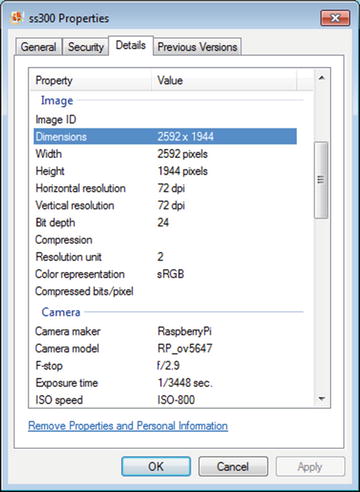
Task: Click the sRGB value
Action: coord(171,274)
